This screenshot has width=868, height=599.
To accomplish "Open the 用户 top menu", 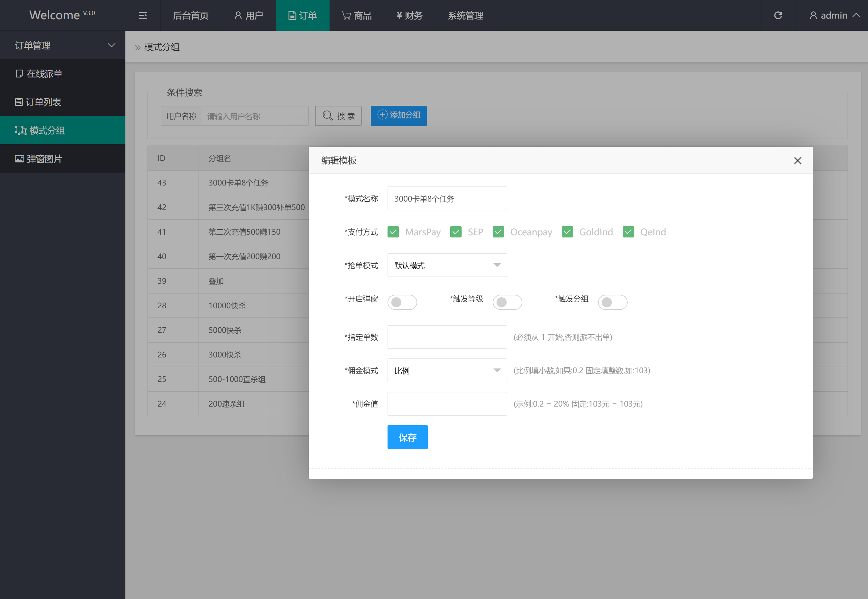I will [249, 15].
